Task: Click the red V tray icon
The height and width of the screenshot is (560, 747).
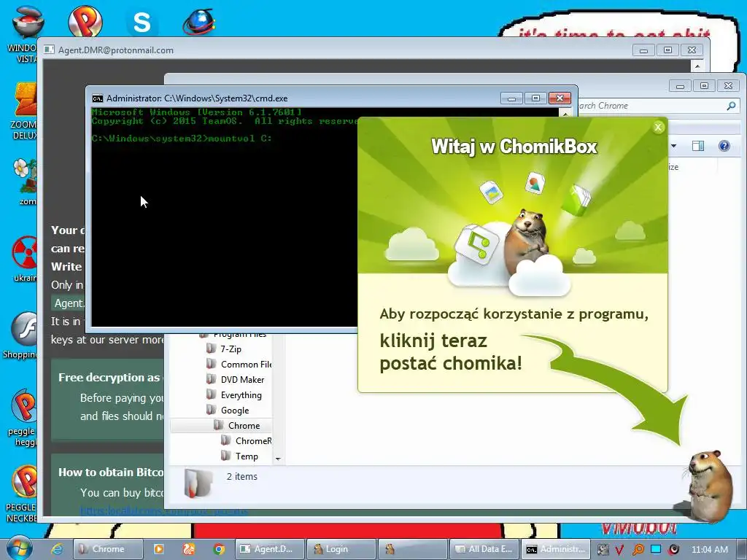Action: [619, 550]
